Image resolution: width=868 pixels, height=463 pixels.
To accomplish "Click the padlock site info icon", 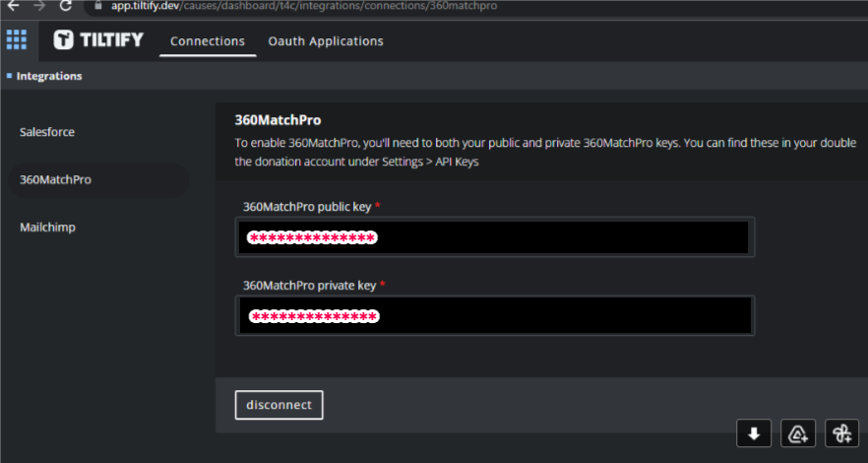I will point(98,6).
